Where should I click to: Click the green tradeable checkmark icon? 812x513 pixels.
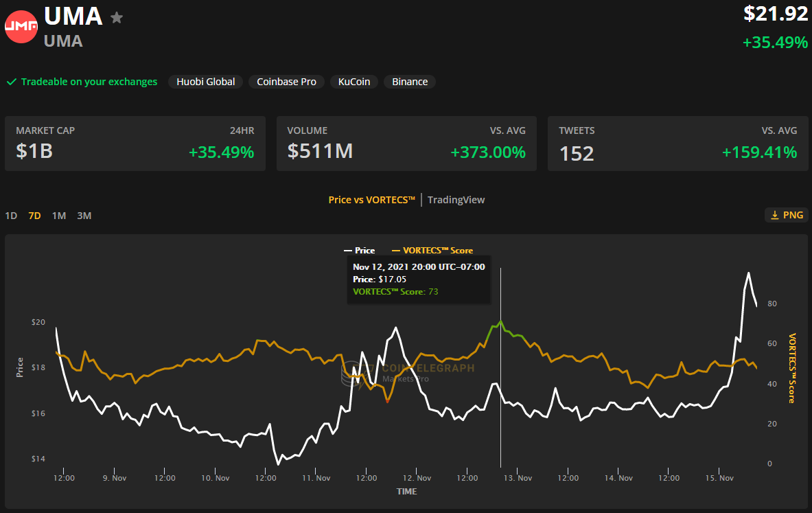pyautogui.click(x=12, y=82)
